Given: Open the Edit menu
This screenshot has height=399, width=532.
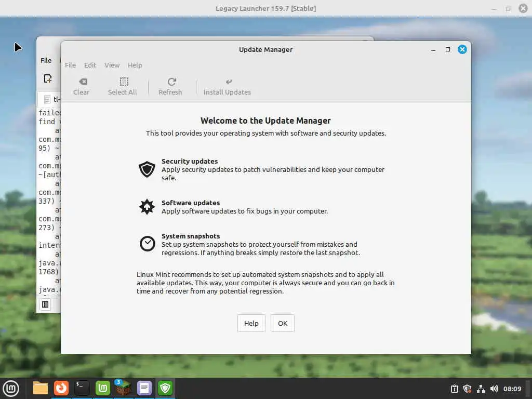Looking at the screenshot, I should 90,65.
